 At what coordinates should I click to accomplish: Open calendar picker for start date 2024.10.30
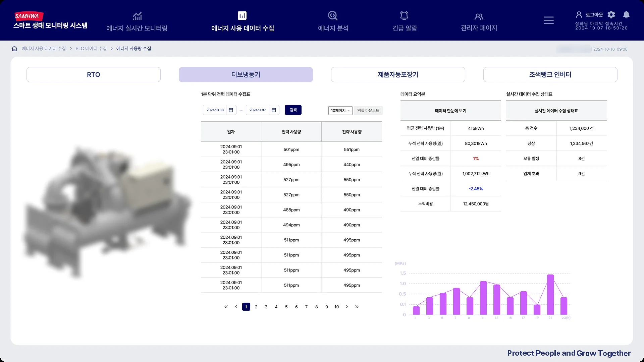231,110
